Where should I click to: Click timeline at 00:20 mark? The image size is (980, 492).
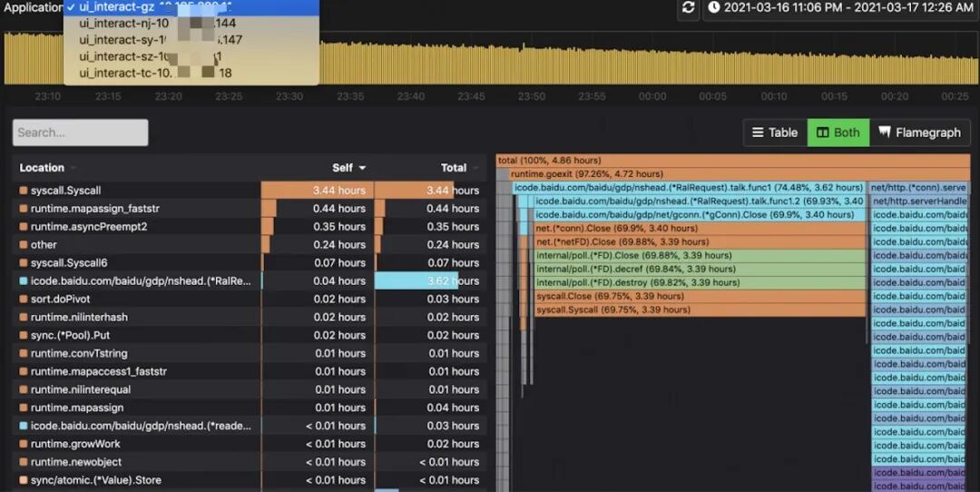(895, 96)
